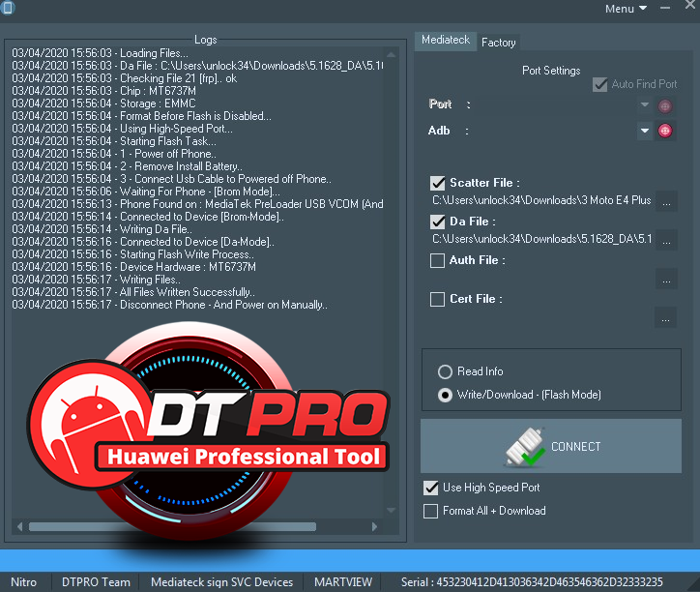The height and width of the screenshot is (592, 700).
Task: Select Write/Download (Flash Mode) radio button
Action: point(445,395)
